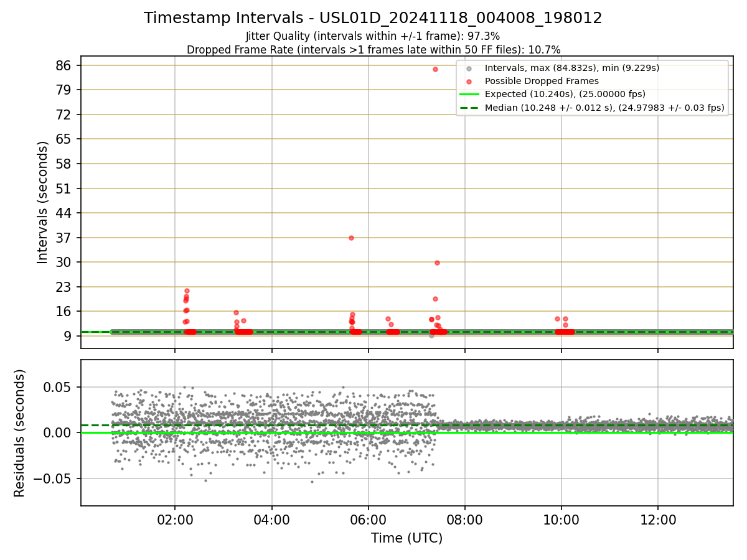Click the gray dot marker in the legend
Screen dimensions: 747x560
(469, 68)
